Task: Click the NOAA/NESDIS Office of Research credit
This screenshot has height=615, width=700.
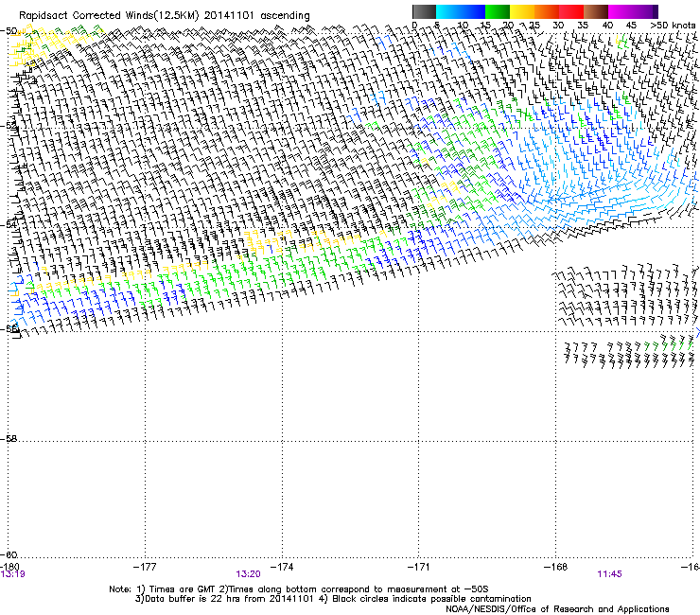Action: 557,609
